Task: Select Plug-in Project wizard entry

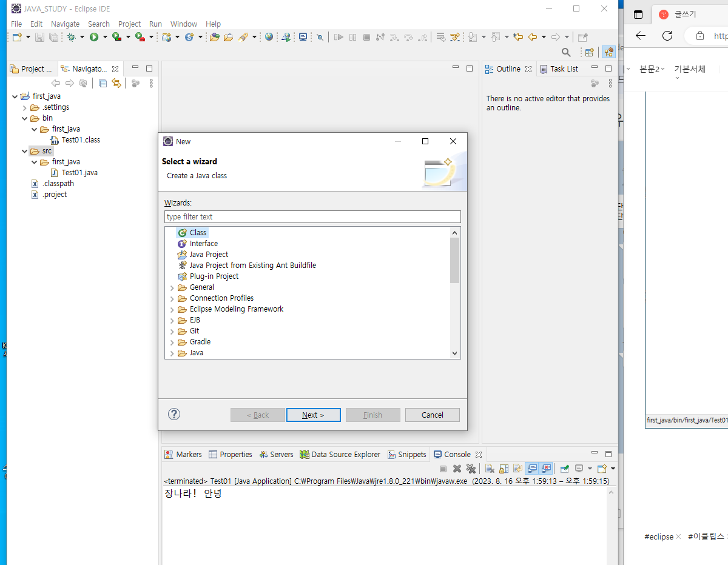Action: (x=208, y=276)
